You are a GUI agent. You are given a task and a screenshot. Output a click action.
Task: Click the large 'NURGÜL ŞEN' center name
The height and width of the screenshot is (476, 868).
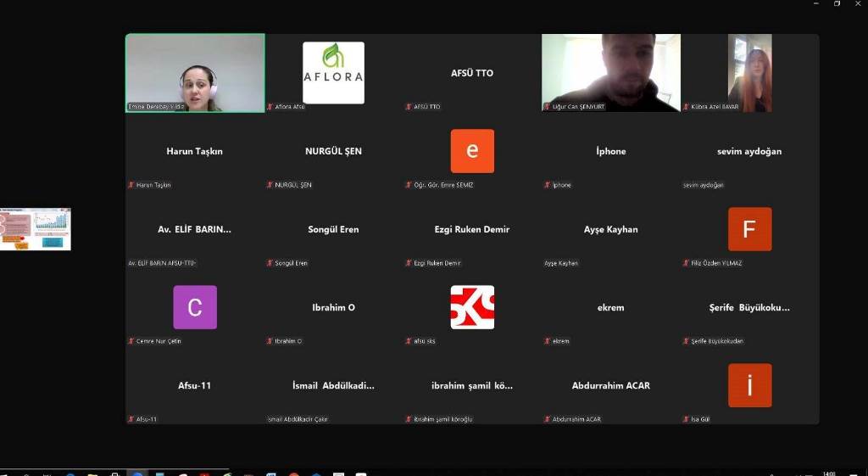pyautogui.click(x=333, y=151)
